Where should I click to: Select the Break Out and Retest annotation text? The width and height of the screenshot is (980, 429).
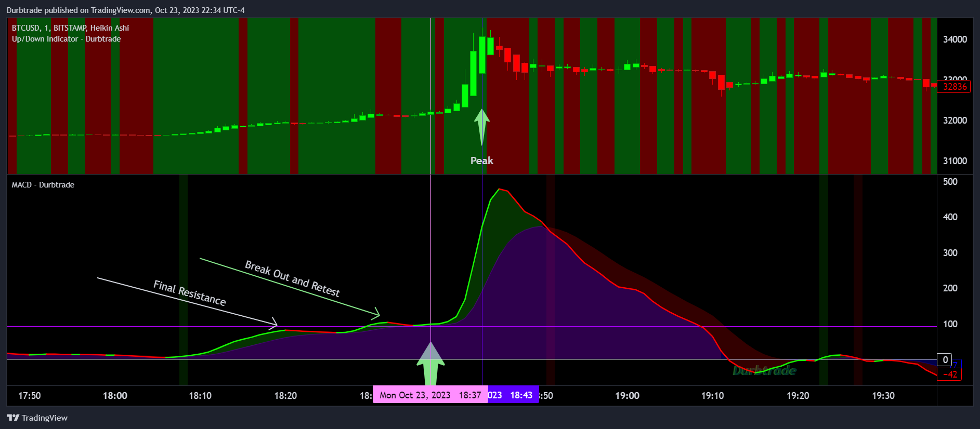tap(292, 279)
